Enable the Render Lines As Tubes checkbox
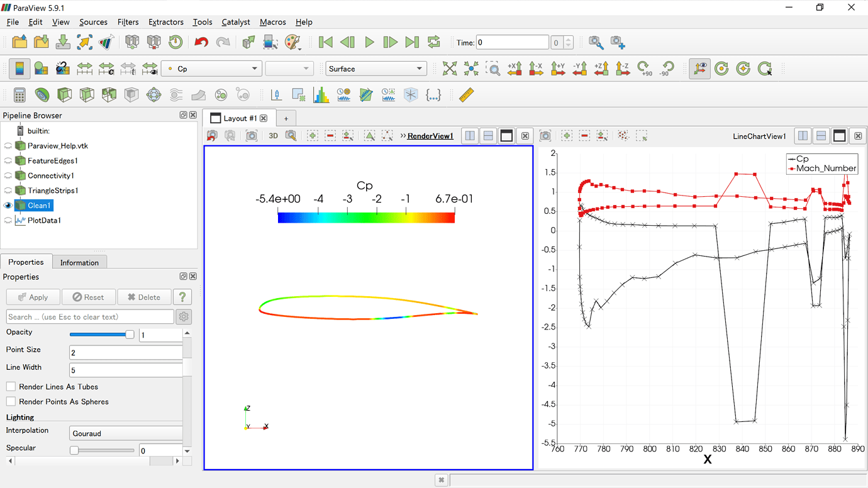This screenshot has height=488, width=868. (9, 386)
